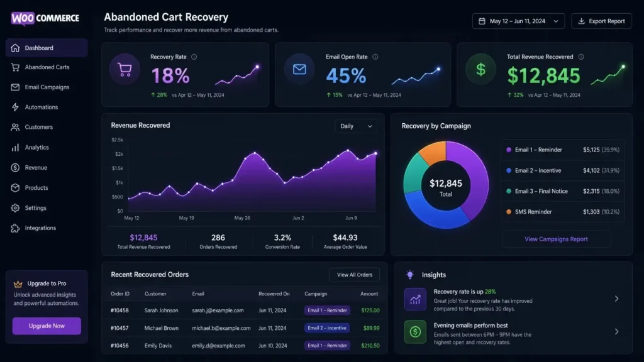Click the last data point on revenue chart
Image resolution: width=644 pixels, height=362 pixels.
[x=375, y=153]
